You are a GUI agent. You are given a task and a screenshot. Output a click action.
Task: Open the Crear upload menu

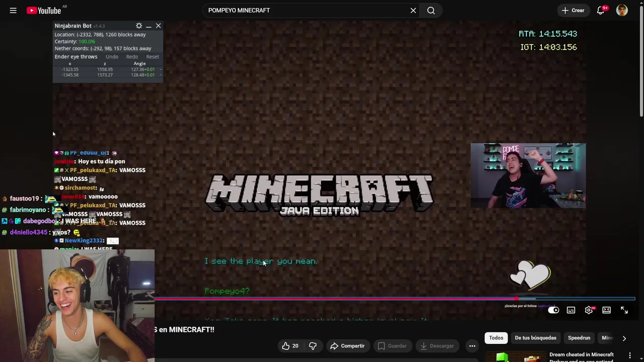tap(573, 10)
